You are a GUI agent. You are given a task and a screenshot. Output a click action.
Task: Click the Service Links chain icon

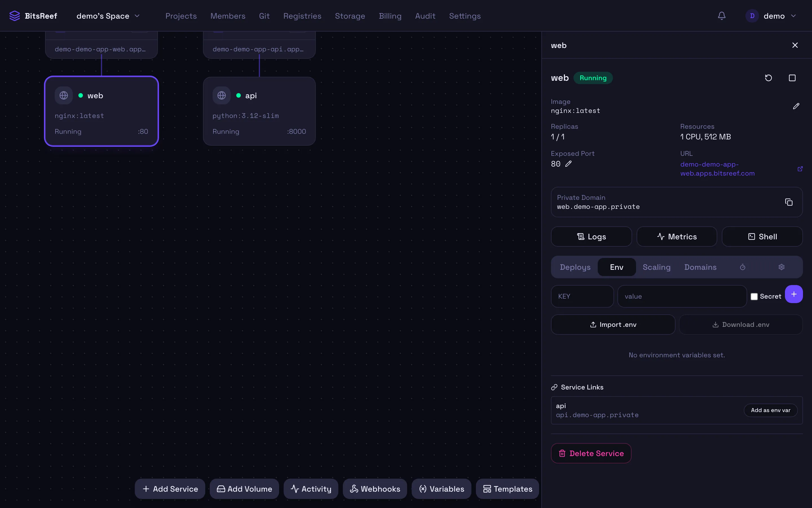[x=554, y=387]
